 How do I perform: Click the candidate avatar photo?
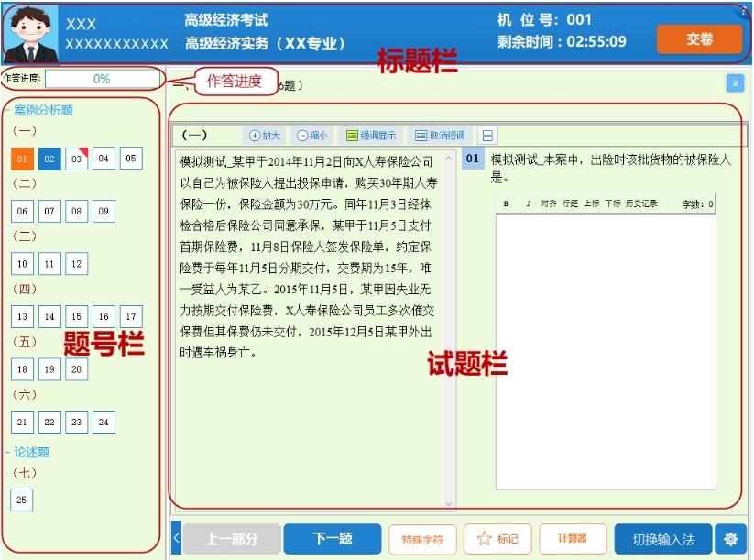pyautogui.click(x=30, y=34)
